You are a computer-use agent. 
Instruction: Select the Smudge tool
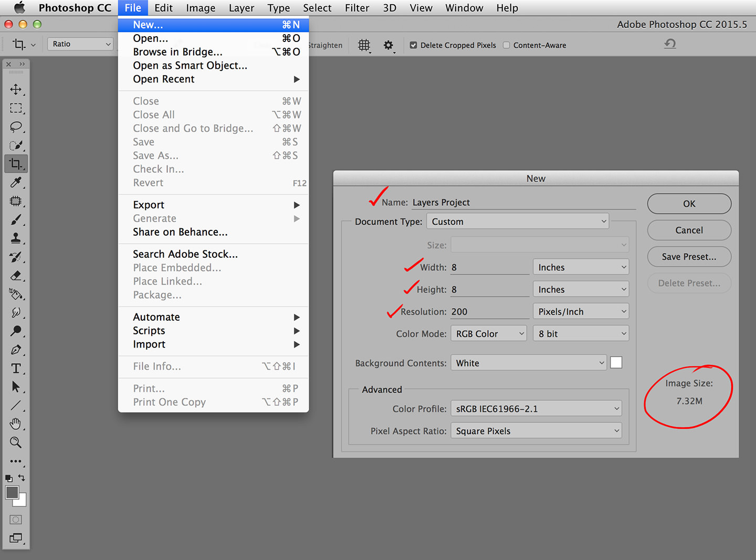(x=16, y=313)
